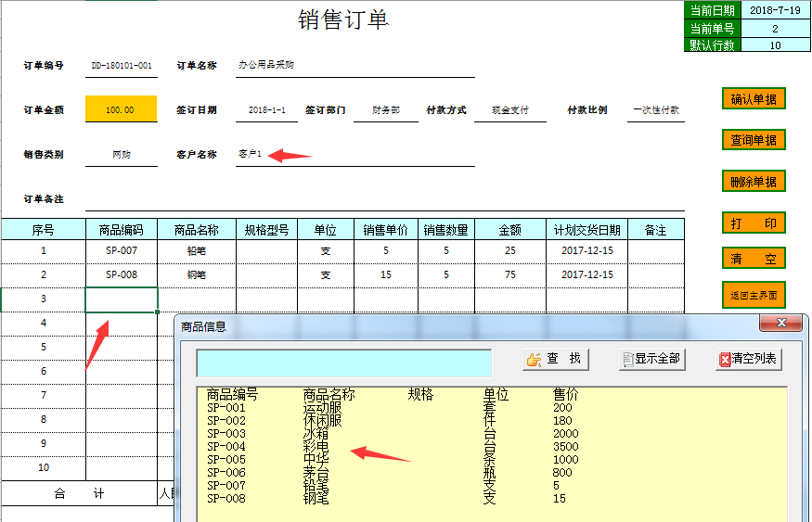This screenshot has height=522, width=812.
Task: Click the yellow 订单金额 cell showing 100.00
Action: [x=122, y=109]
